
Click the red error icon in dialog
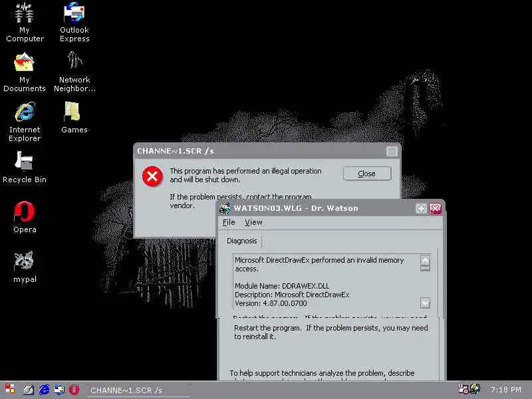coord(152,176)
